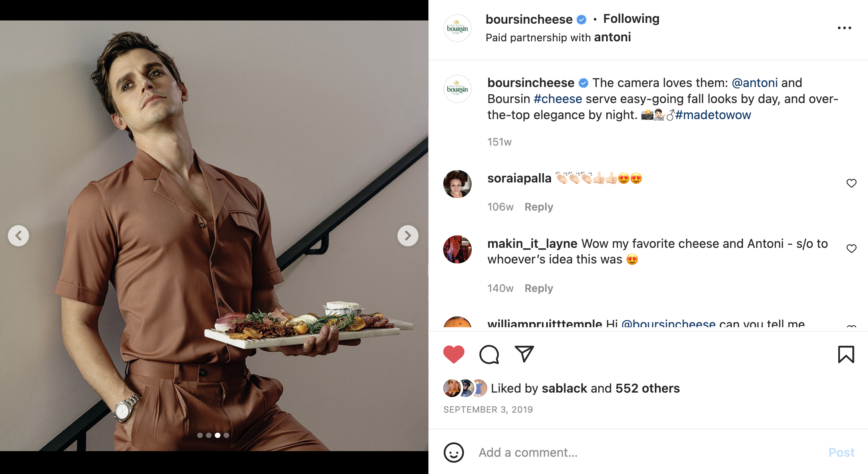The width and height of the screenshot is (868, 474).
Task: Open the comment bubble icon
Action: pos(489,354)
